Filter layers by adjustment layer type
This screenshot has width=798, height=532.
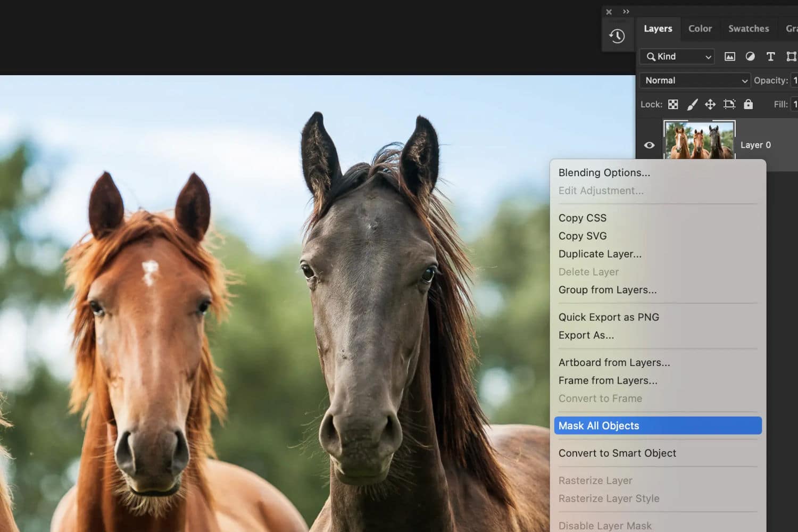(x=750, y=56)
